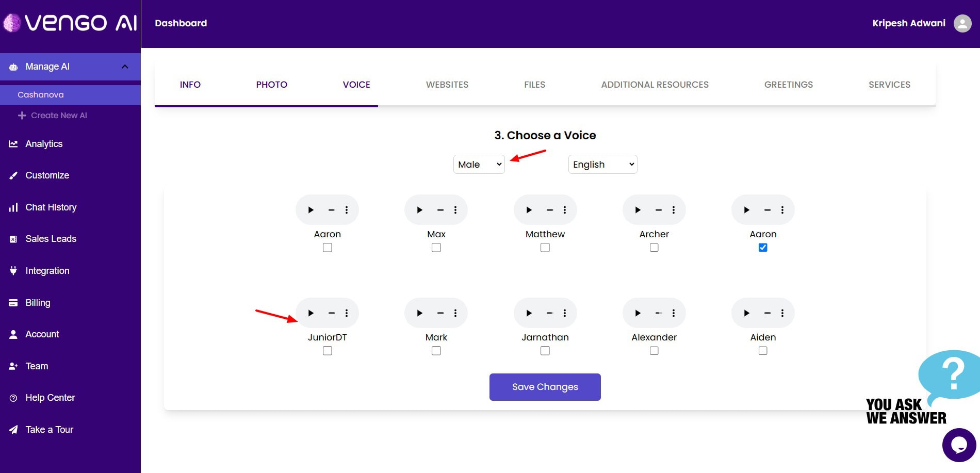Go to the WEBSITES tab

point(447,85)
